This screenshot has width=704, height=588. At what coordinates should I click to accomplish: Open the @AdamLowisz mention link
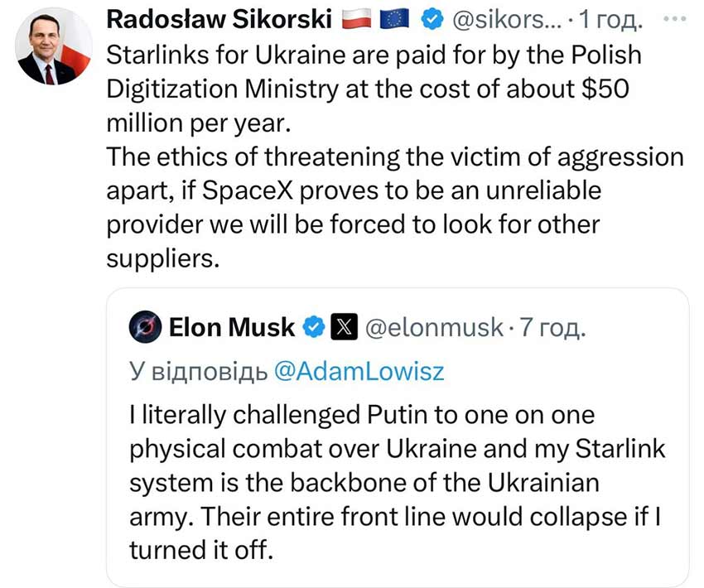359,372
